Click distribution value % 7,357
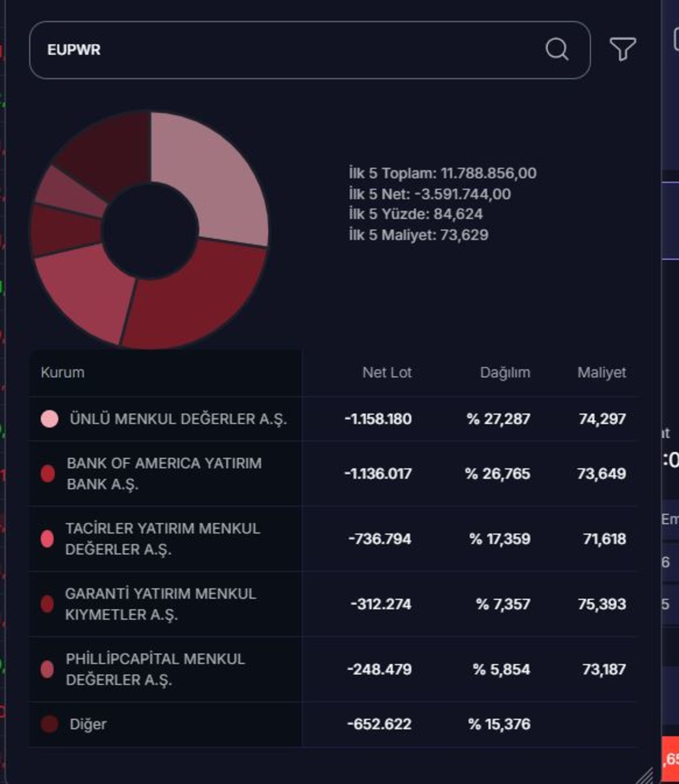 (x=503, y=604)
